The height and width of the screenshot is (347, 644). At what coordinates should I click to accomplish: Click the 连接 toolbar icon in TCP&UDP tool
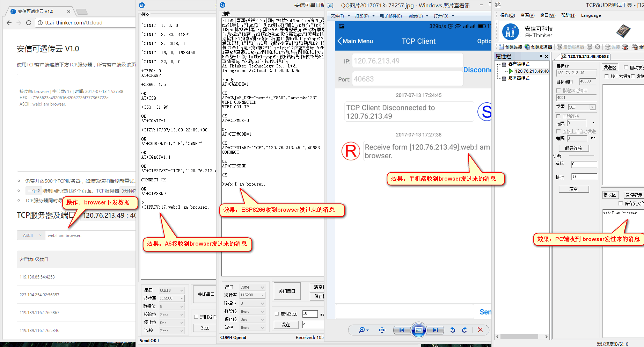click(608, 47)
